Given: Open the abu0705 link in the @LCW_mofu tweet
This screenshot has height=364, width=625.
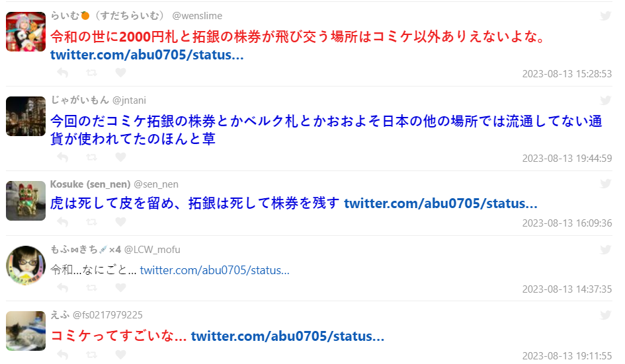Looking at the screenshot, I should click(x=214, y=270).
